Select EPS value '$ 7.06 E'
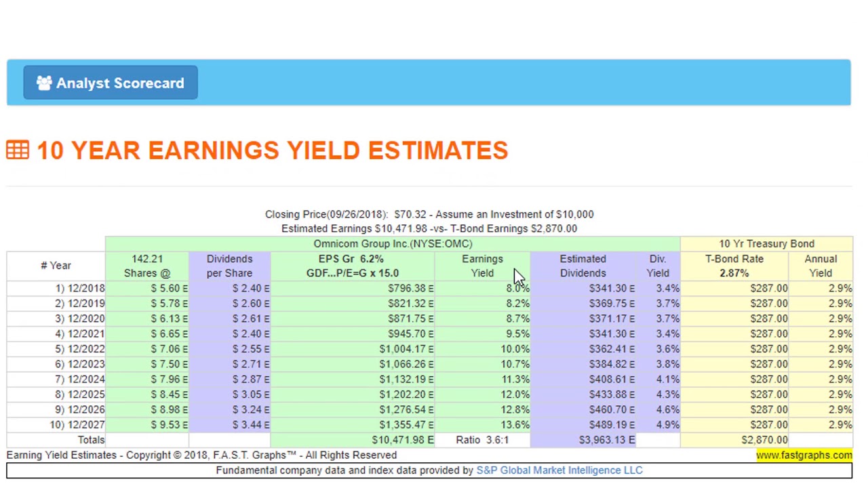The width and height of the screenshot is (868, 488). pos(169,349)
